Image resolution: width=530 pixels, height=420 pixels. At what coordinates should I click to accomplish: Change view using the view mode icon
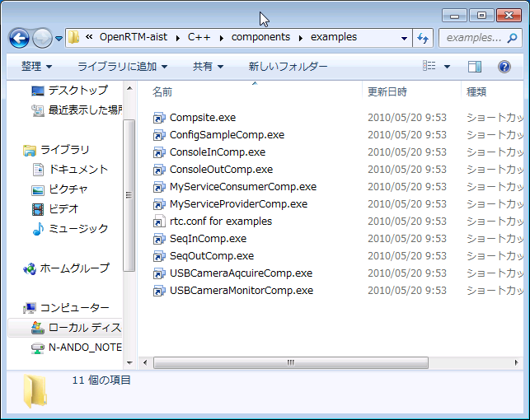(x=429, y=66)
